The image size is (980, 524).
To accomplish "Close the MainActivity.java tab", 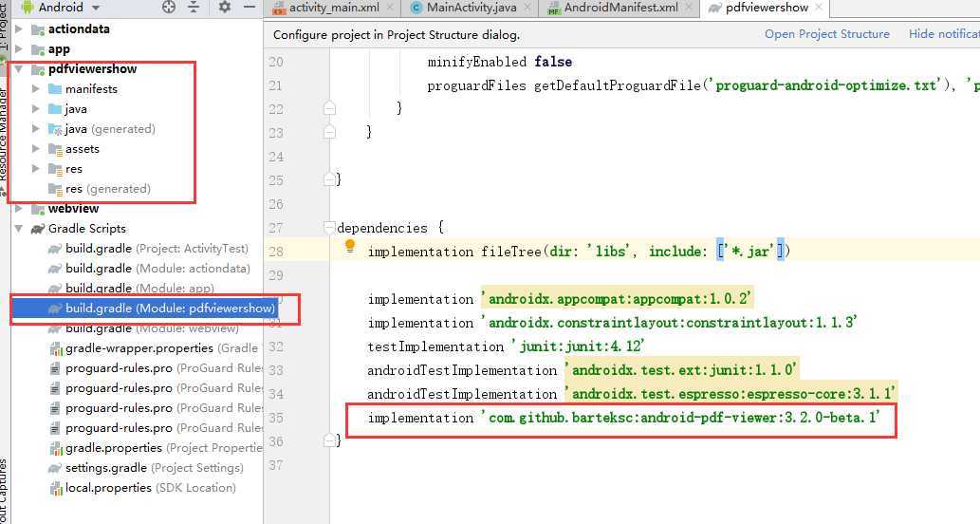I will pos(527,8).
